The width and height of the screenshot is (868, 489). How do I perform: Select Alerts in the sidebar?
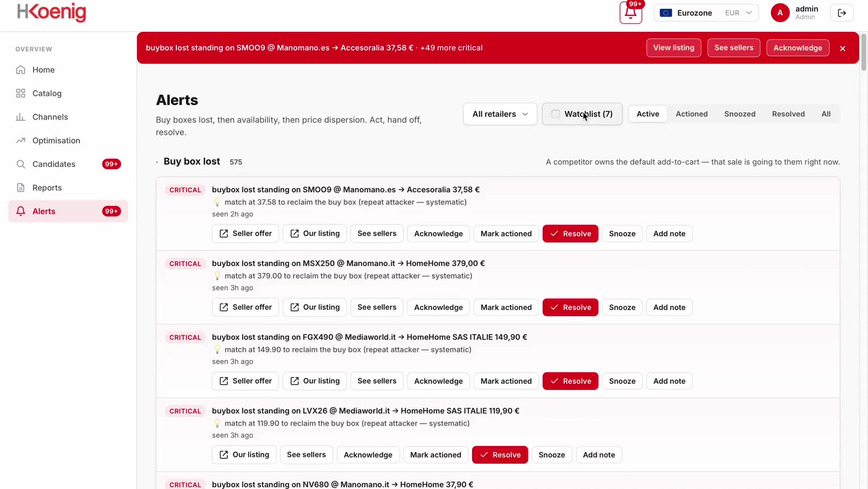[x=68, y=211]
